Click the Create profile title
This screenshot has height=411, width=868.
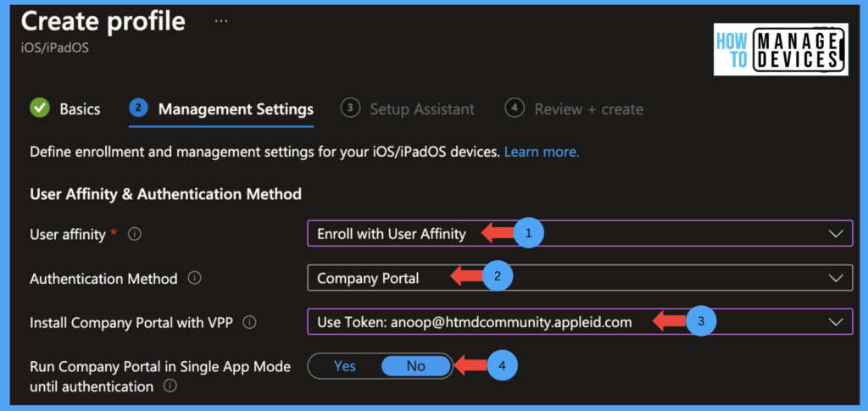pyautogui.click(x=103, y=21)
